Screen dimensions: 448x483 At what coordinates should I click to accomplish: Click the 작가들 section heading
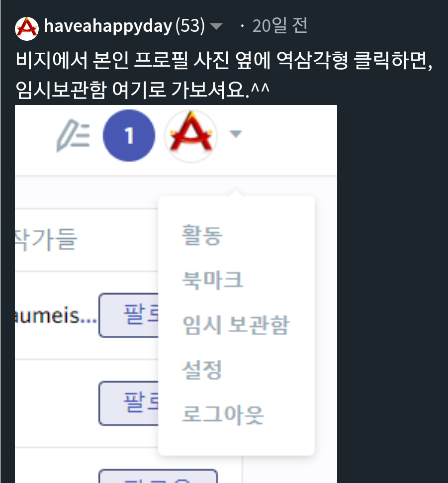point(46,239)
